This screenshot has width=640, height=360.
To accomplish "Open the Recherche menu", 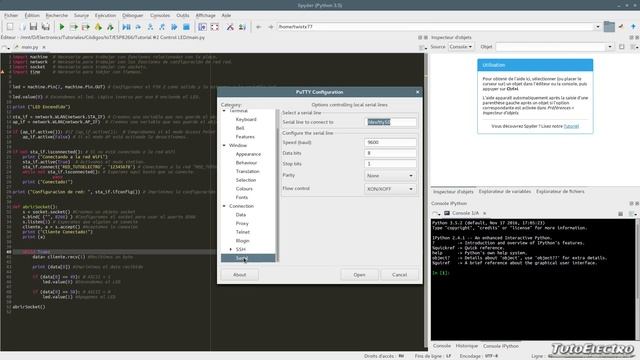I will coord(57,16).
